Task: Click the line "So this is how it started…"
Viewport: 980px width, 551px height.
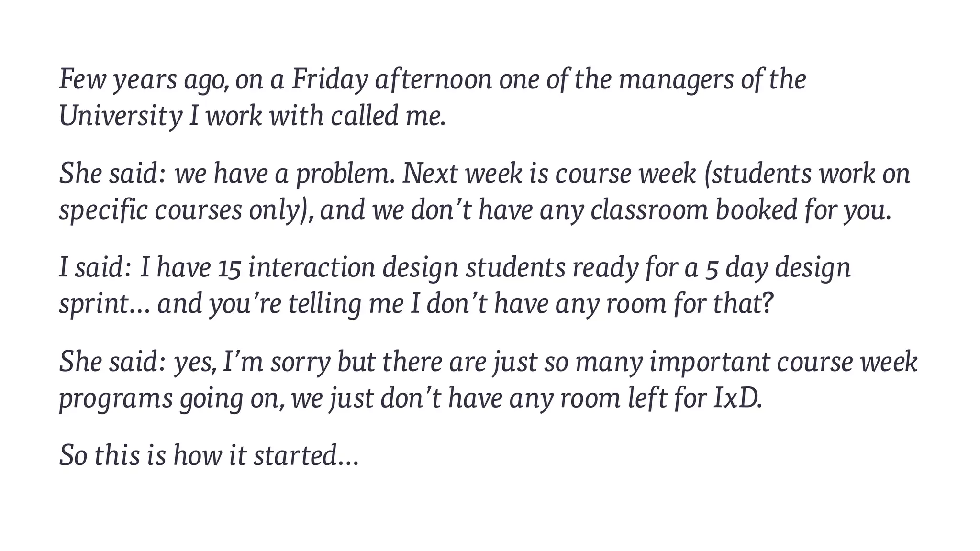Action: [209, 455]
